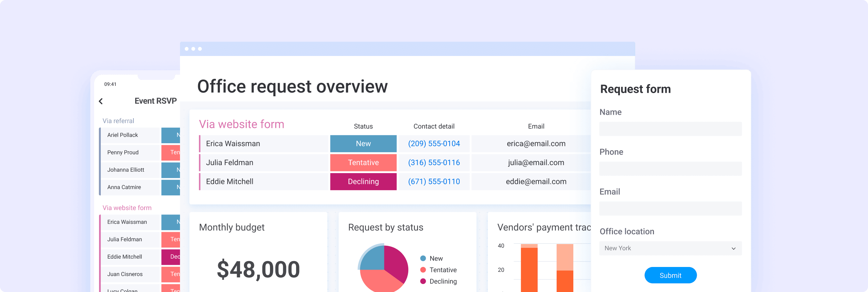Viewport: 868px width, 292px height.
Task: Select Erica Waissman row in overview table
Action: (395, 144)
